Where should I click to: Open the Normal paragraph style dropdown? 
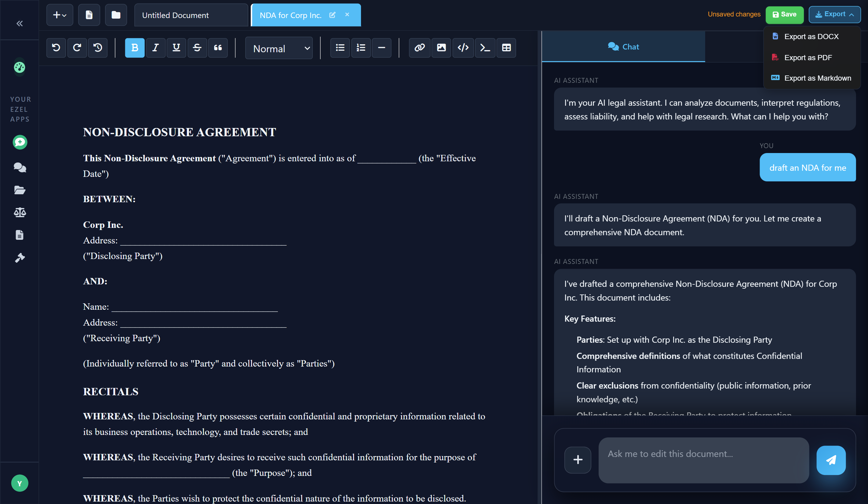pos(279,49)
